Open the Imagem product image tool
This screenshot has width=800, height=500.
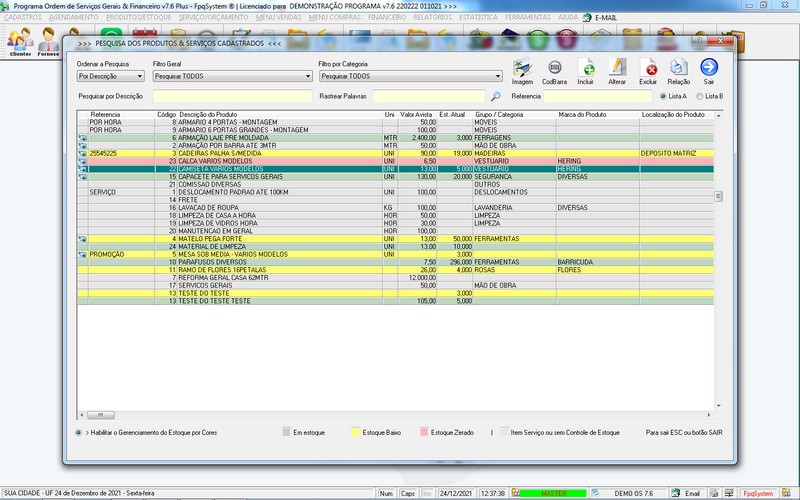click(x=523, y=68)
